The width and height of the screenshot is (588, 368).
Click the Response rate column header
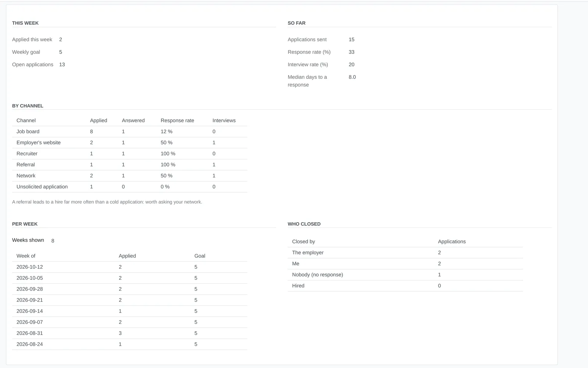[x=178, y=120]
